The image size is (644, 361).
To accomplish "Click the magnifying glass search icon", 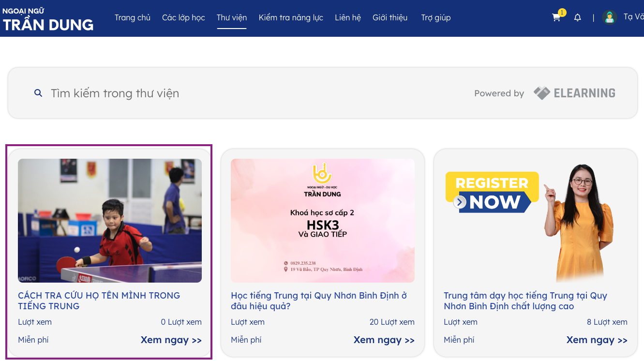I will (38, 93).
